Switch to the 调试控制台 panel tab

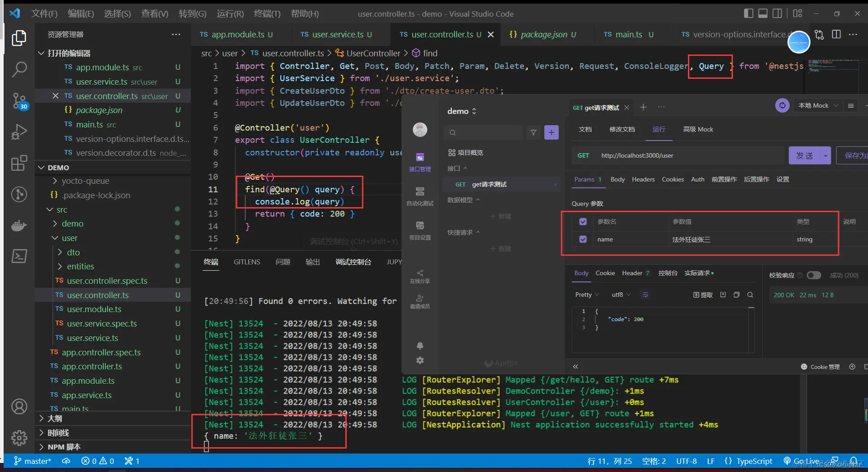point(353,262)
